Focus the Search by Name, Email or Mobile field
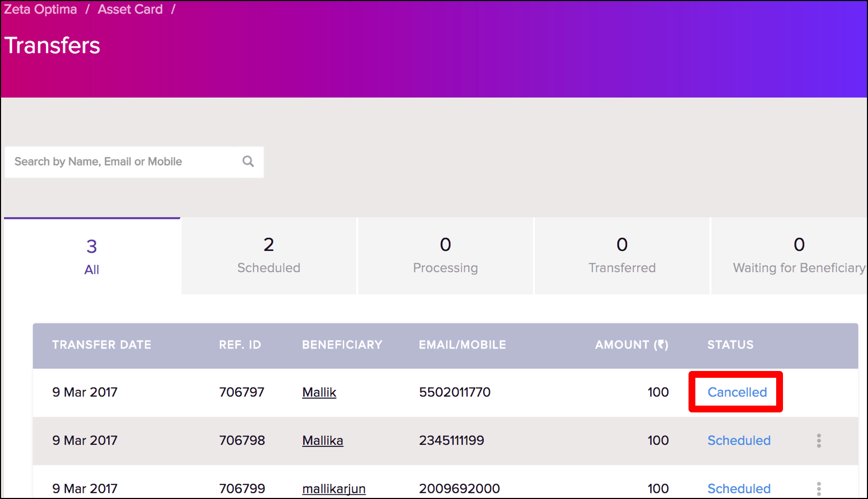The width and height of the screenshot is (868, 499). (x=134, y=162)
